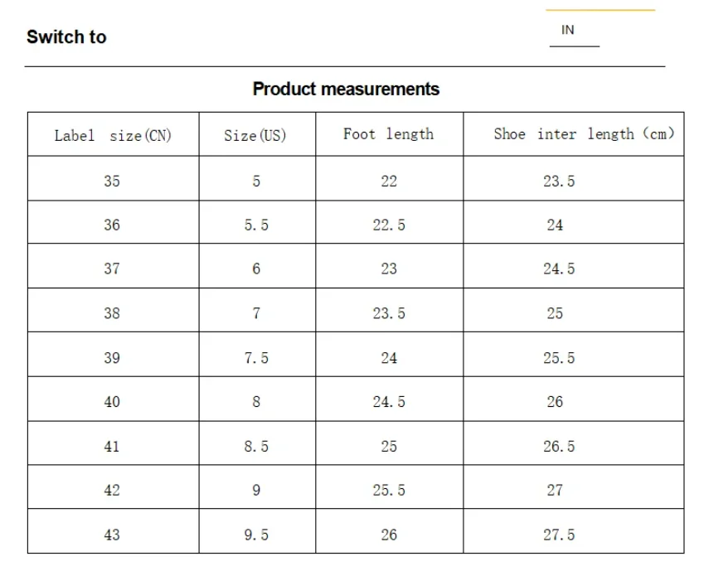Select the 'Product measurements' heading
728x571 pixels.
(346, 89)
